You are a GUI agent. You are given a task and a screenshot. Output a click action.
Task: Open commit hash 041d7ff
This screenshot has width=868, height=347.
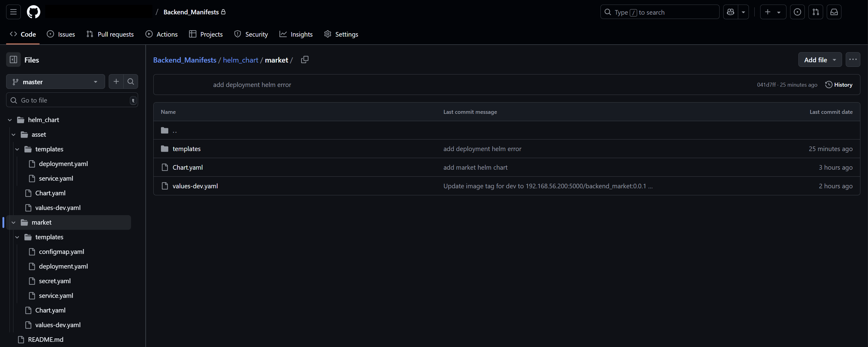[766, 85]
